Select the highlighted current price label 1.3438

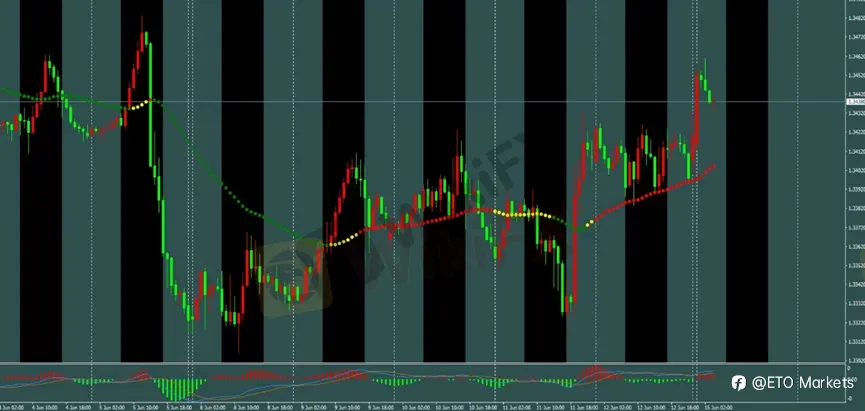[856, 102]
